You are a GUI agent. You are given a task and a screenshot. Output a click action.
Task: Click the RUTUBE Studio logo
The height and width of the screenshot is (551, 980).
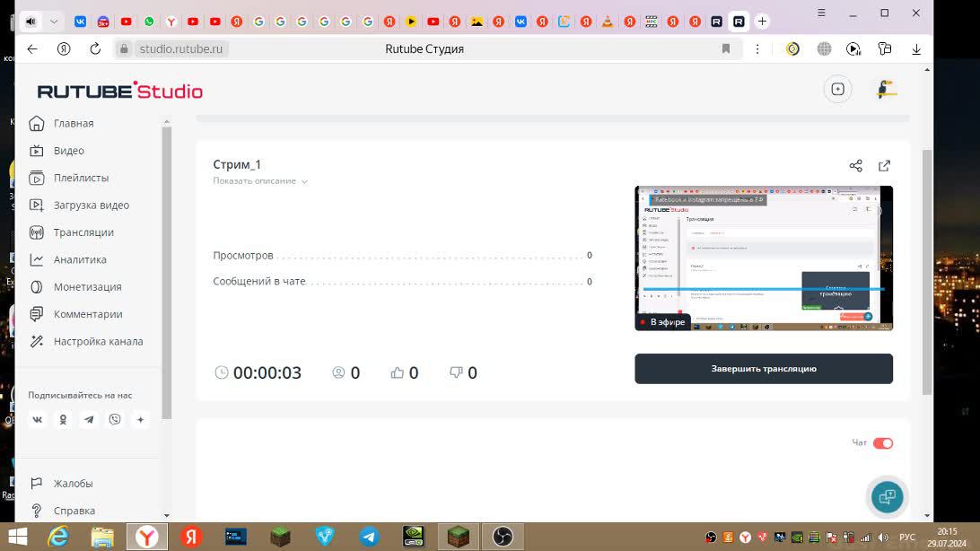click(120, 91)
